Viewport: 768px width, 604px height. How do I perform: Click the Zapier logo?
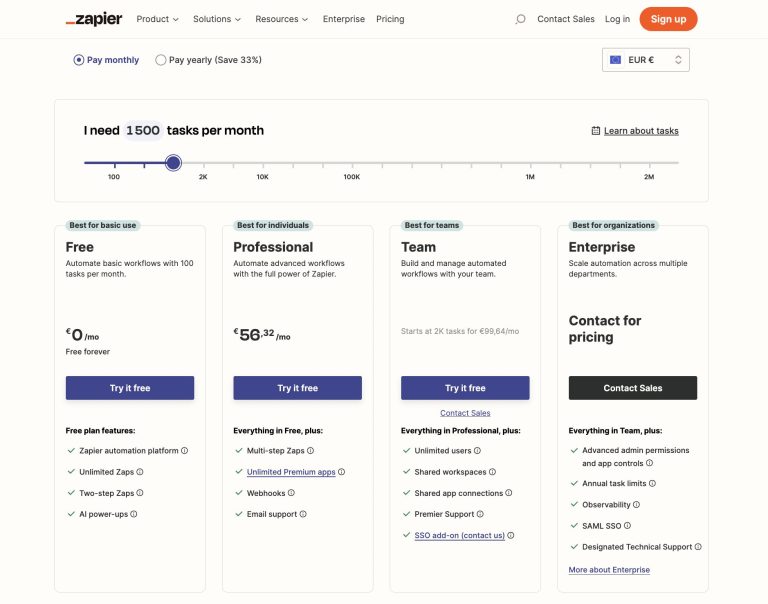point(94,19)
